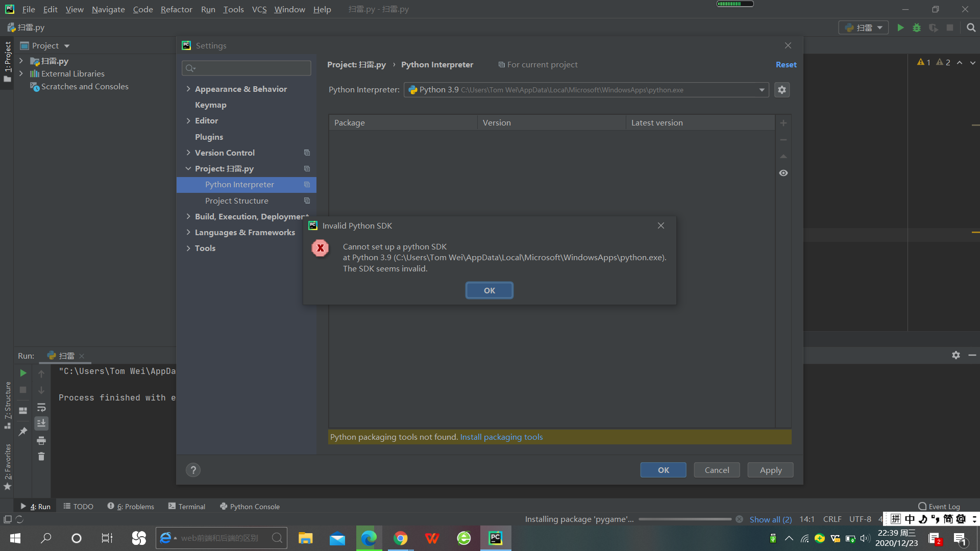Screen dimensions: 980x551
Task: Click OK in Invalid Python SDK dialog
Action: coord(489,290)
